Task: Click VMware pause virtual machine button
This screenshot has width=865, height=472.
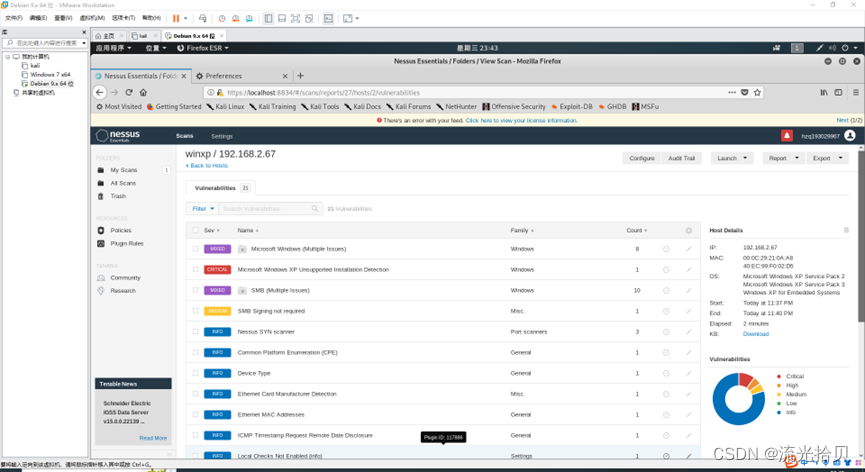Action: (x=176, y=18)
